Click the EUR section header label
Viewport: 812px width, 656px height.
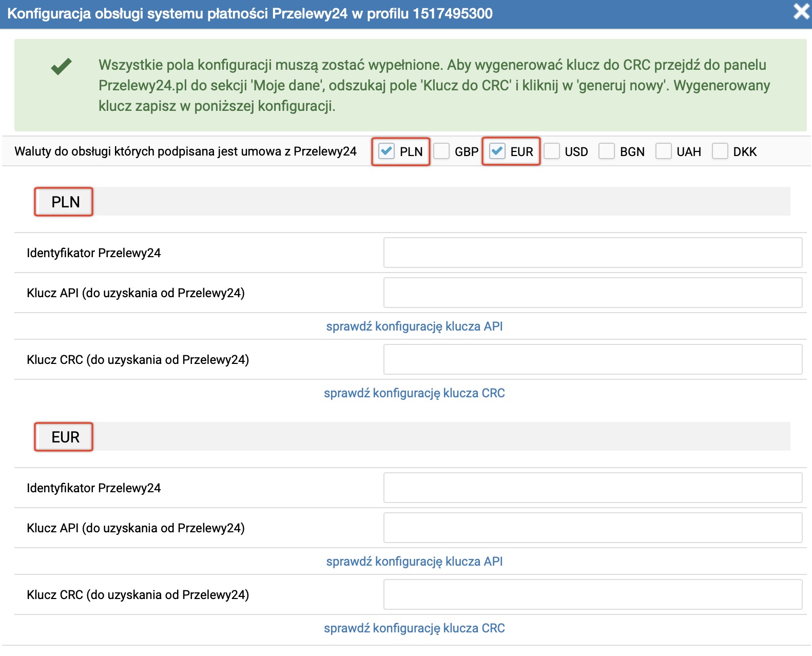click(65, 437)
